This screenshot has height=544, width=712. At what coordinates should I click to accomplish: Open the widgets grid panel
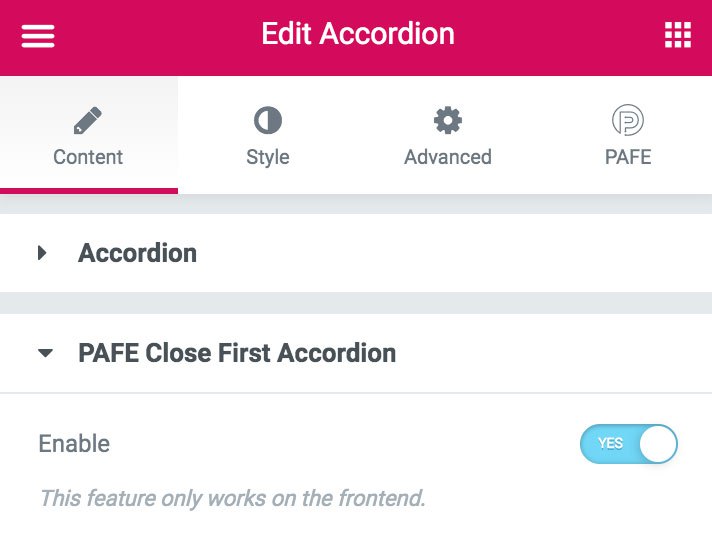[678, 35]
